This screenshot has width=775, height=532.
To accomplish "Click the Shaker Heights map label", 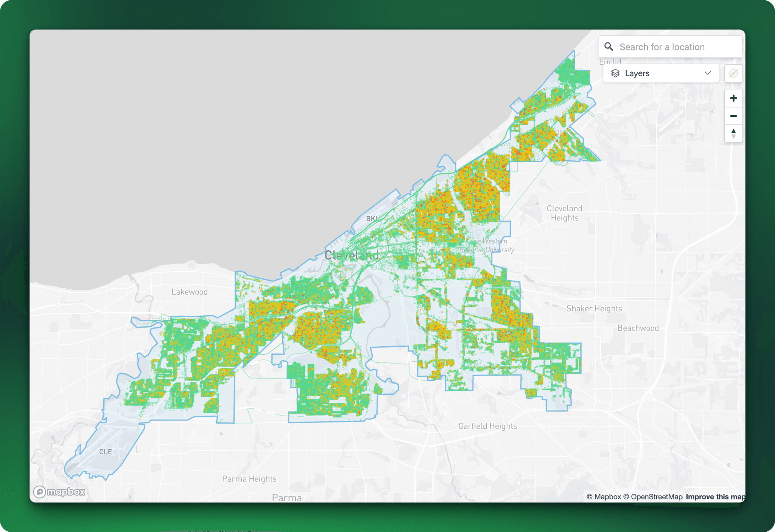I will 594,309.
